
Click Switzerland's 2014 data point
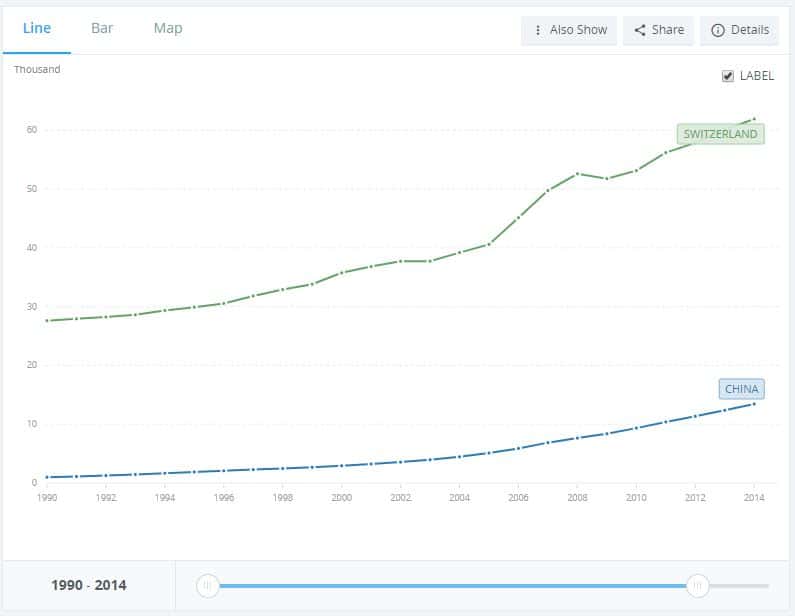pos(754,119)
